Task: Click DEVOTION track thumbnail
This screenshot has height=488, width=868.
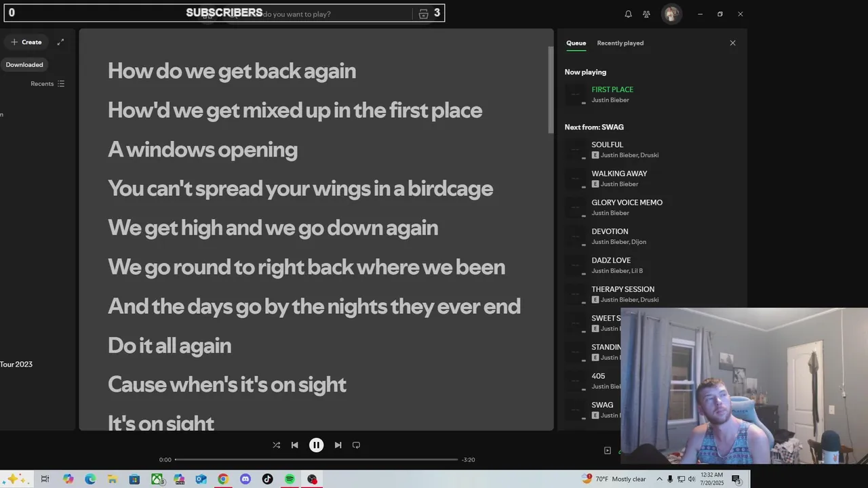Action: (x=576, y=237)
